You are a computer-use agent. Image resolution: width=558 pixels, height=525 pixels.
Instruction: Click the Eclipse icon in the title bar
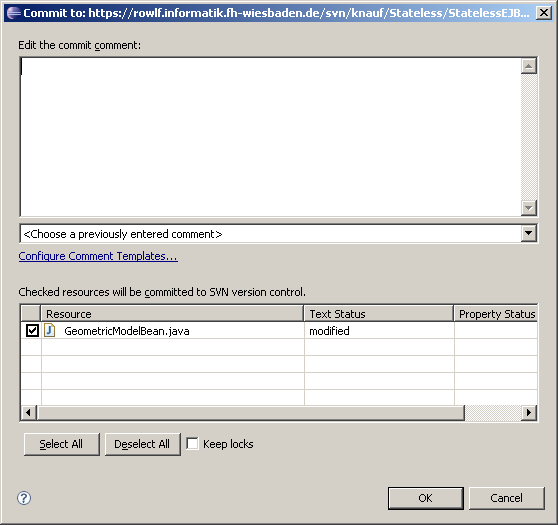pos(14,13)
